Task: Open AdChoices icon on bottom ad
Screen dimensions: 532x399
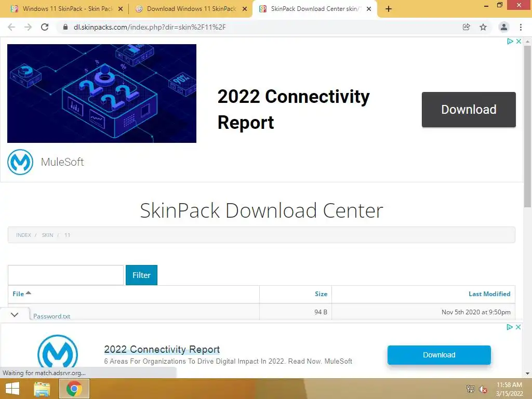Action: tap(510, 327)
